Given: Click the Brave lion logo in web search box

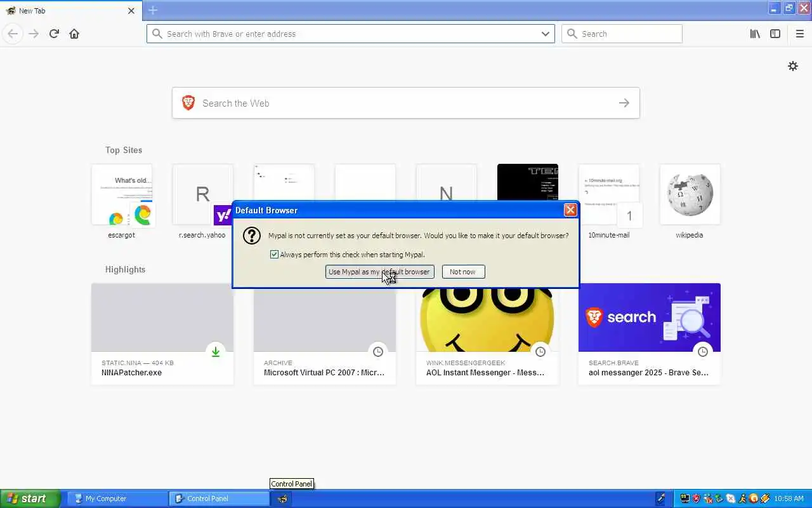Looking at the screenshot, I should point(188,103).
